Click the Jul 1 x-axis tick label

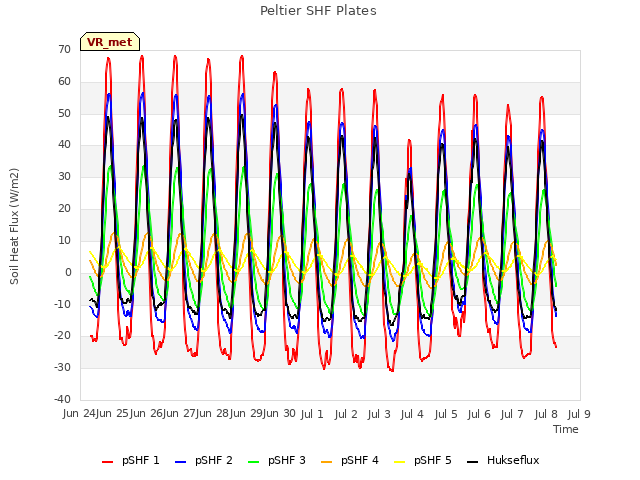(x=312, y=414)
